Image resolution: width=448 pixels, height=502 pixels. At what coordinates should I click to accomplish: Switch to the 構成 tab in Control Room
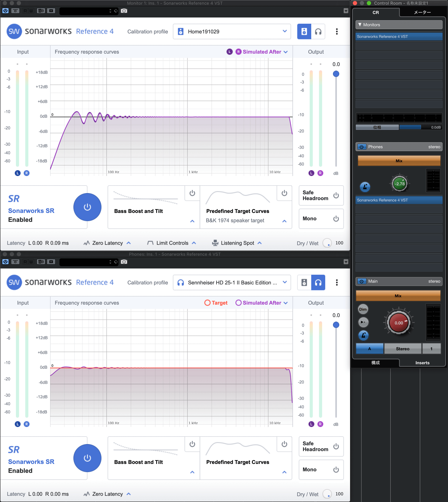[x=376, y=363]
